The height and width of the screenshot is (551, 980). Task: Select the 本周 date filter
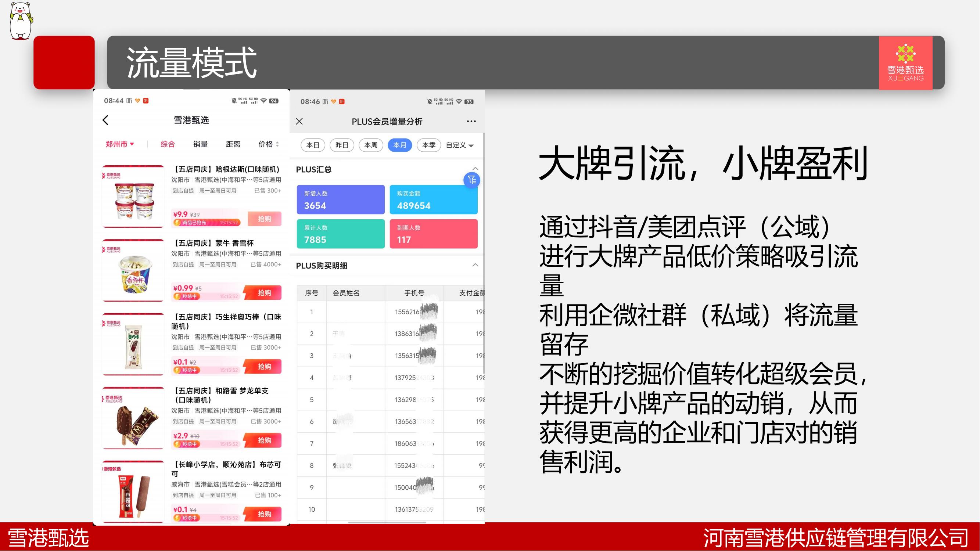coord(370,145)
